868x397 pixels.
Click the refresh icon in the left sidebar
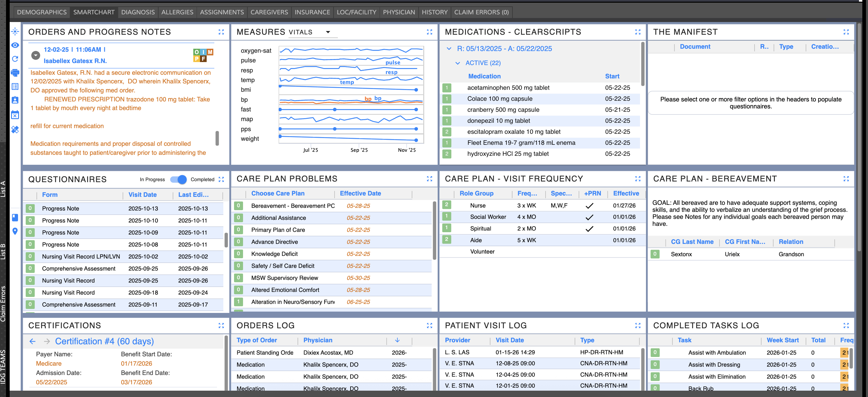[15, 59]
